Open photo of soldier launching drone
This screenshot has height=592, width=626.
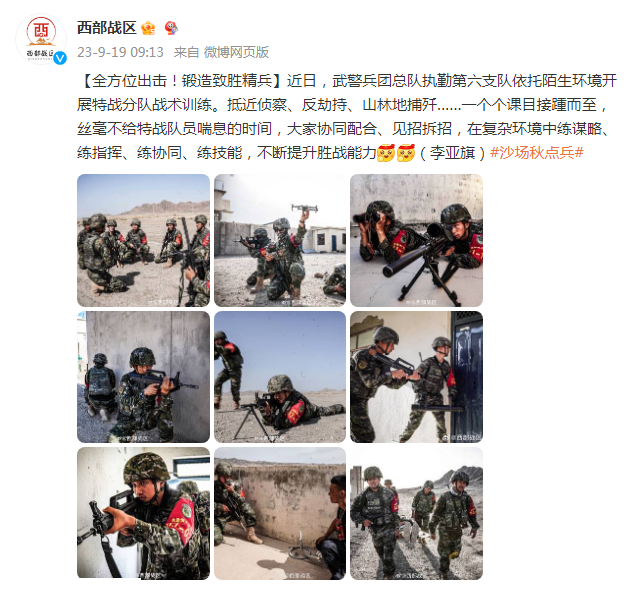click(x=280, y=240)
